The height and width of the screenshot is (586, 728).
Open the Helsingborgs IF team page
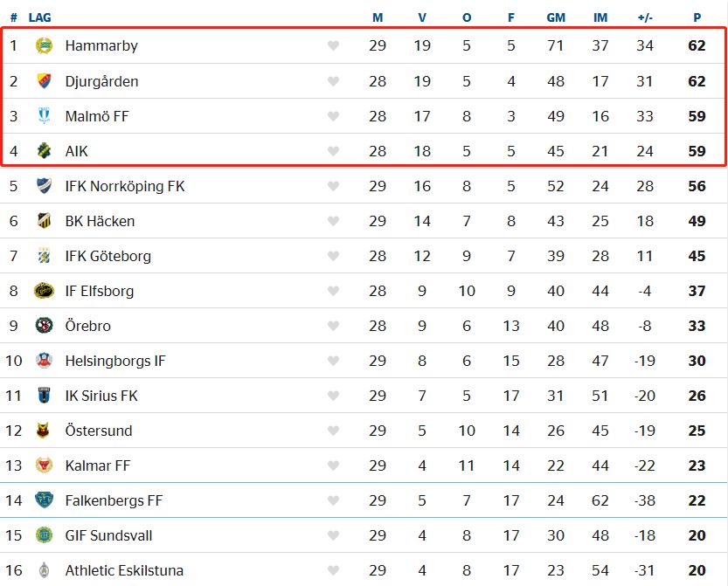click(x=114, y=361)
